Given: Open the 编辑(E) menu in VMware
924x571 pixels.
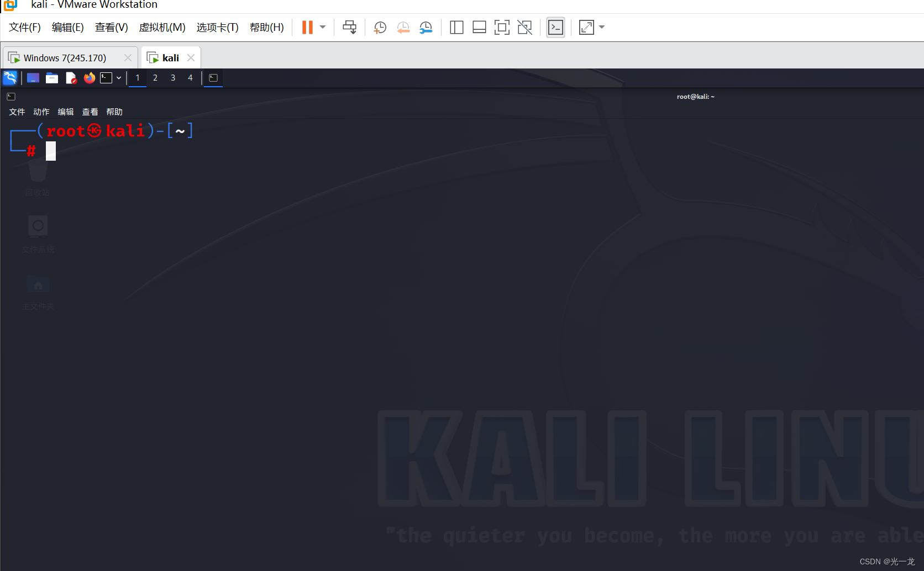Looking at the screenshot, I should click(67, 27).
